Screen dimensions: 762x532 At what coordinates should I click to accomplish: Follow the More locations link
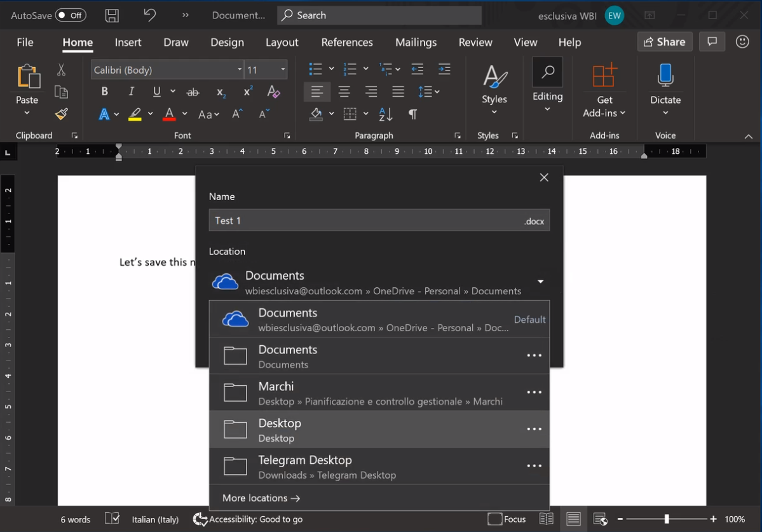261,498
